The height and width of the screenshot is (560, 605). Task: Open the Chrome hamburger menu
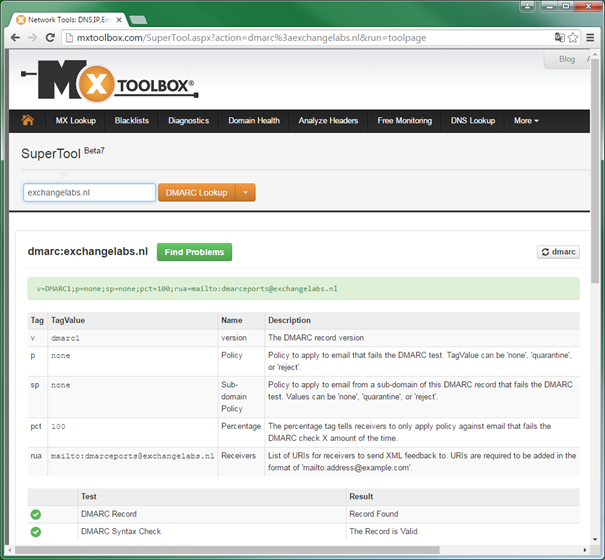point(591,38)
